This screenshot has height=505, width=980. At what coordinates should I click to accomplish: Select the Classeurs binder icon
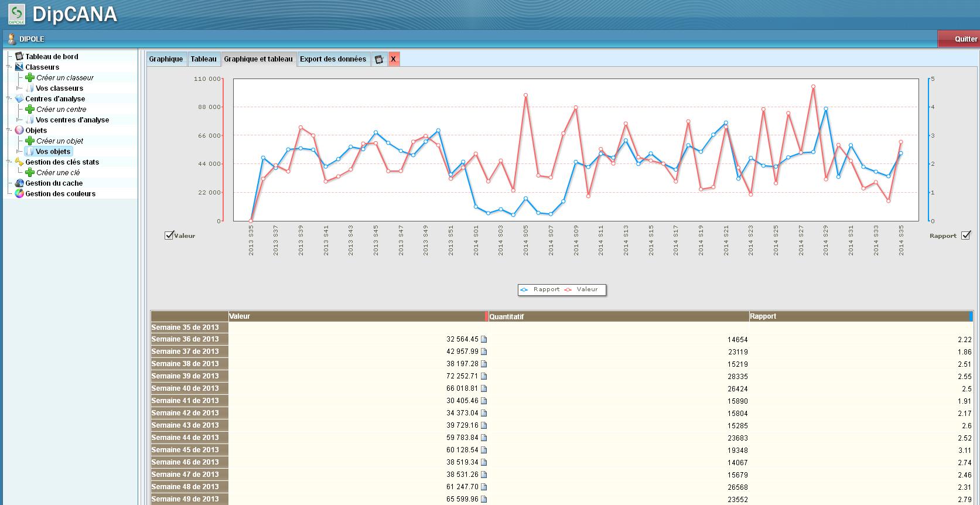coord(19,67)
